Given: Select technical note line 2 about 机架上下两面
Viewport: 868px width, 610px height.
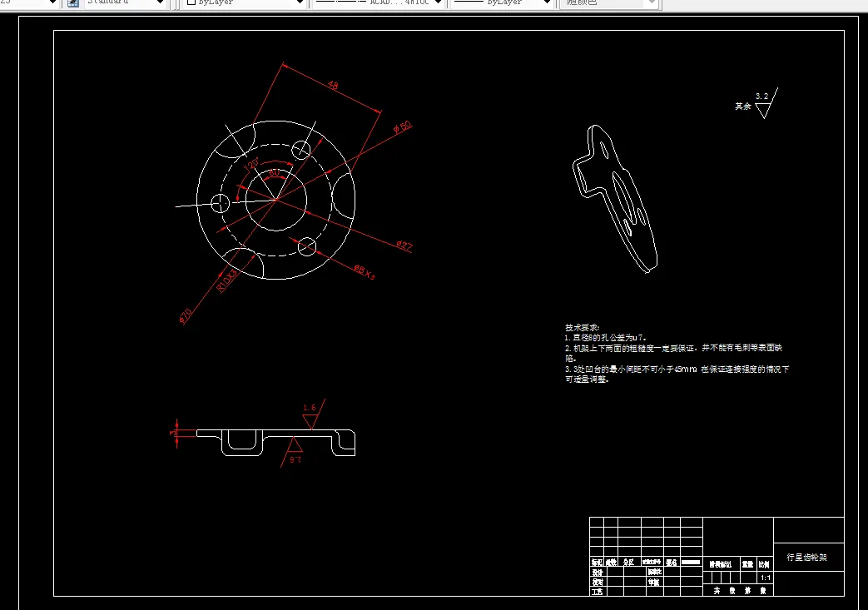Looking at the screenshot, I should click(673, 353).
